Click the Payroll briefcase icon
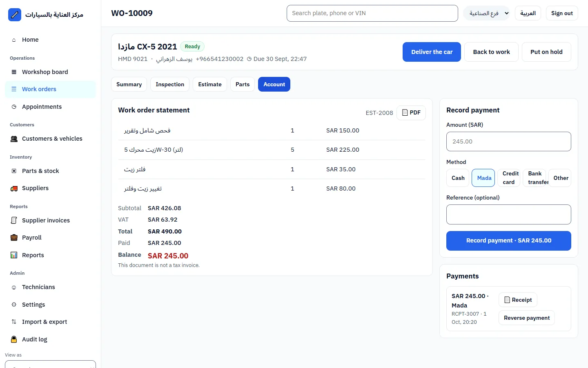588x368 pixels. pos(14,238)
